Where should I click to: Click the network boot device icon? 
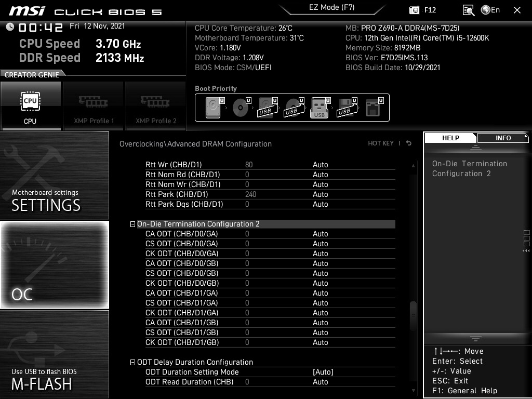(x=374, y=108)
